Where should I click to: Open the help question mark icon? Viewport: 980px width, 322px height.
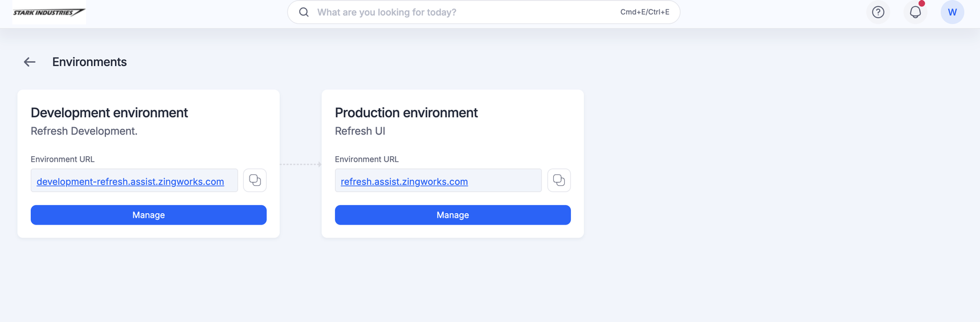pos(878,12)
